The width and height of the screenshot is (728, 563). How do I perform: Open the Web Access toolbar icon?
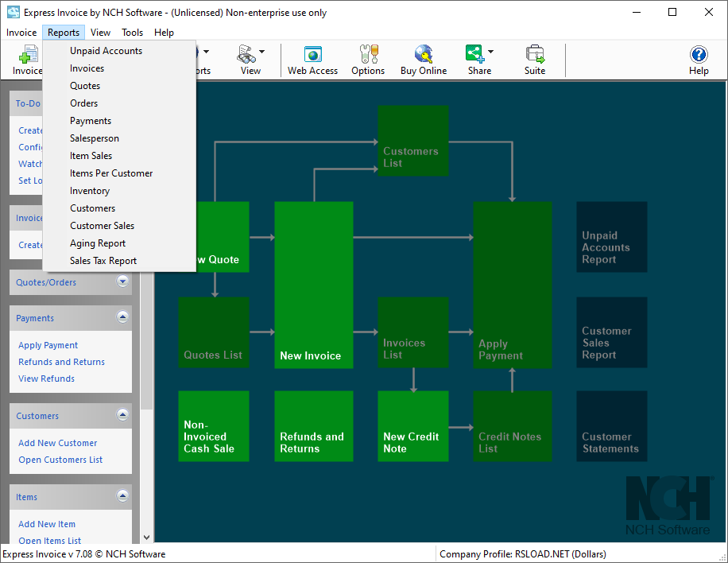click(312, 60)
